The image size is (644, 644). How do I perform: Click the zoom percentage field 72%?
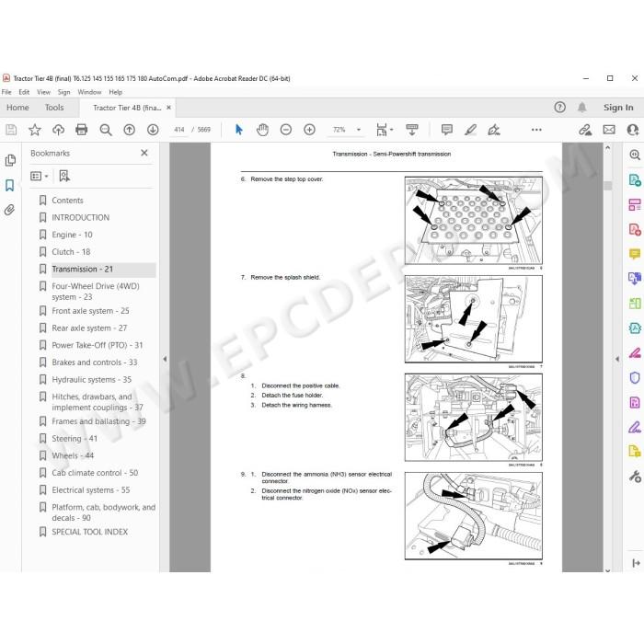pyautogui.click(x=339, y=130)
